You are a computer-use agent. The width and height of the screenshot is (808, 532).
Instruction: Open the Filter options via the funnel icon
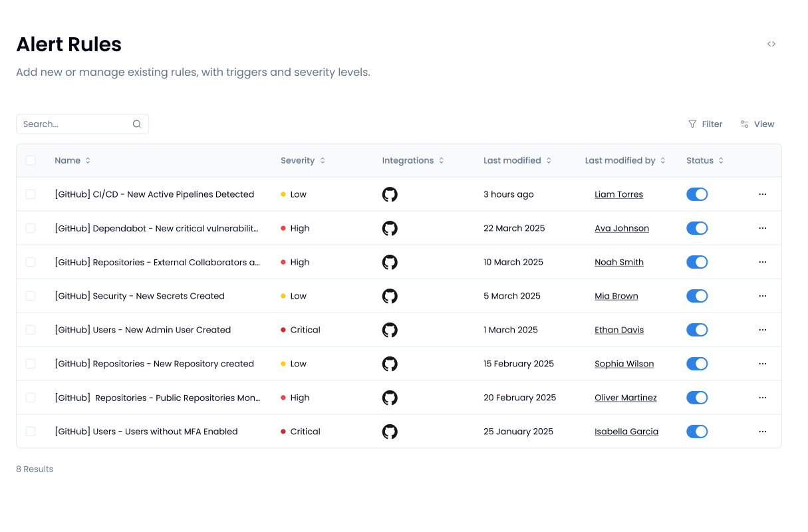[x=692, y=124]
